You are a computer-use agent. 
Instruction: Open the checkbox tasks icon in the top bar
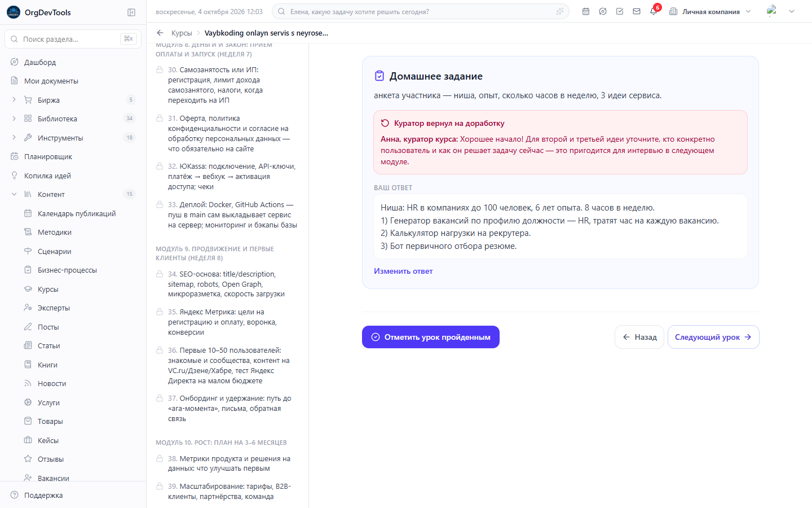[x=620, y=11]
